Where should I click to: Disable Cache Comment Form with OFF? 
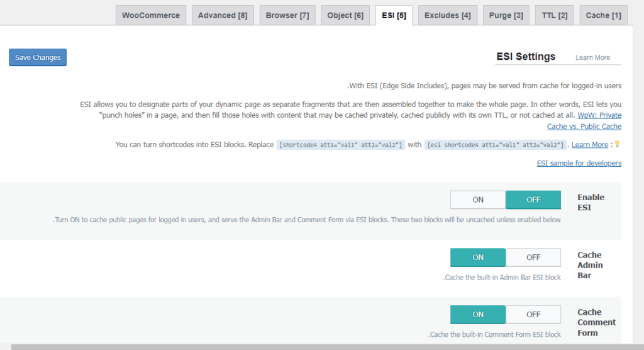[x=533, y=315]
